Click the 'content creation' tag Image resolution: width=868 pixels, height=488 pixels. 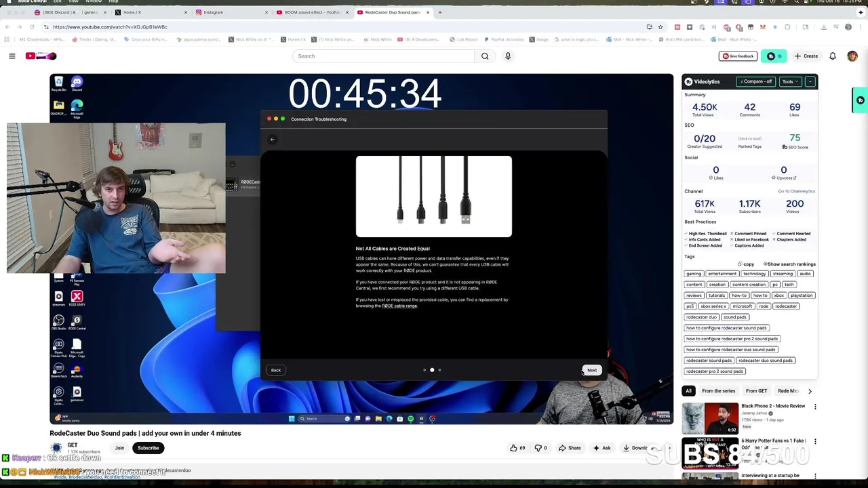coord(749,284)
